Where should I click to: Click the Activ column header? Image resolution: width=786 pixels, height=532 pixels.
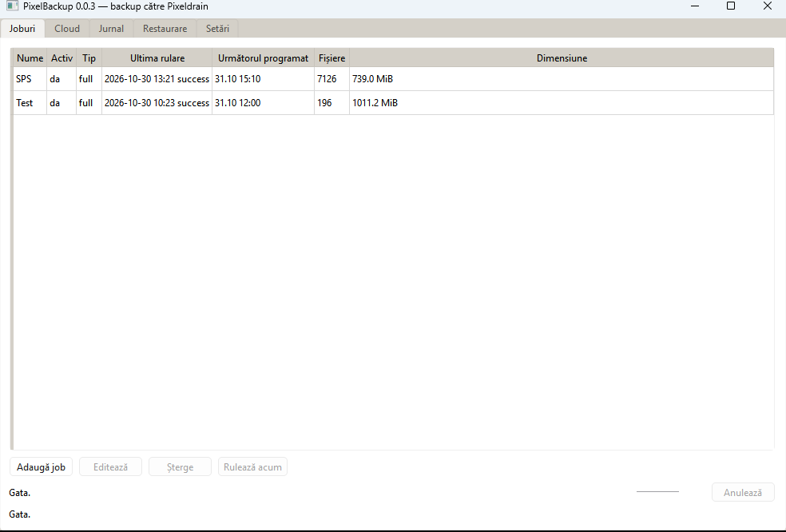coord(62,58)
